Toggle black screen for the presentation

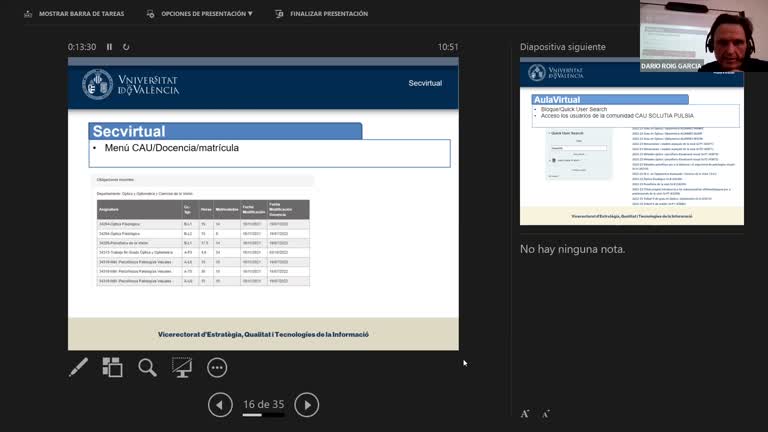click(182, 368)
